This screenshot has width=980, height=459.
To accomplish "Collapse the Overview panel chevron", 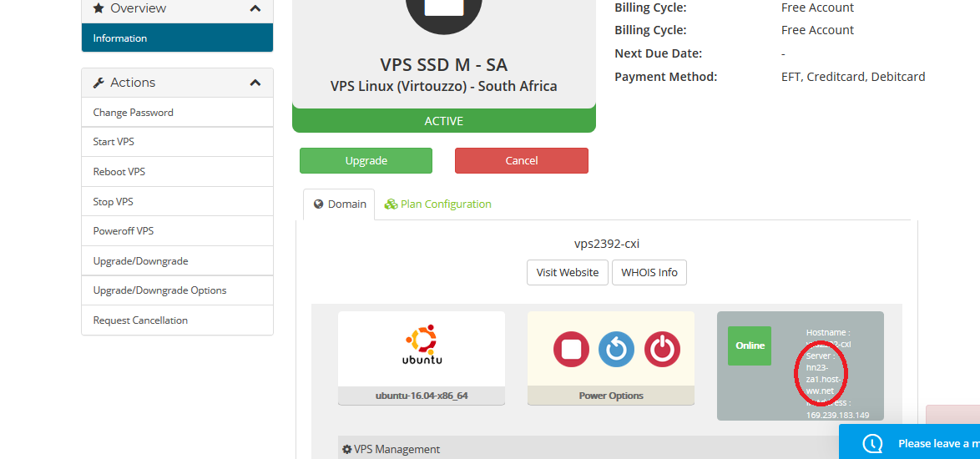I will [x=255, y=8].
